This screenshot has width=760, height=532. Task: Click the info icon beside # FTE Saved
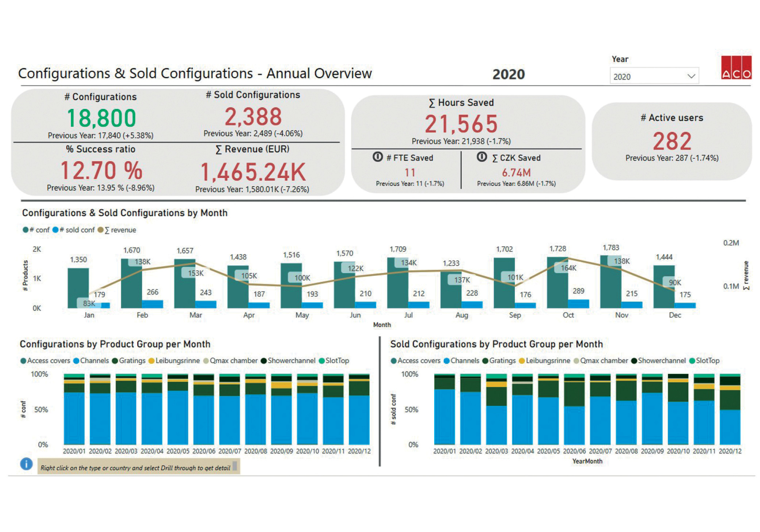point(378,157)
